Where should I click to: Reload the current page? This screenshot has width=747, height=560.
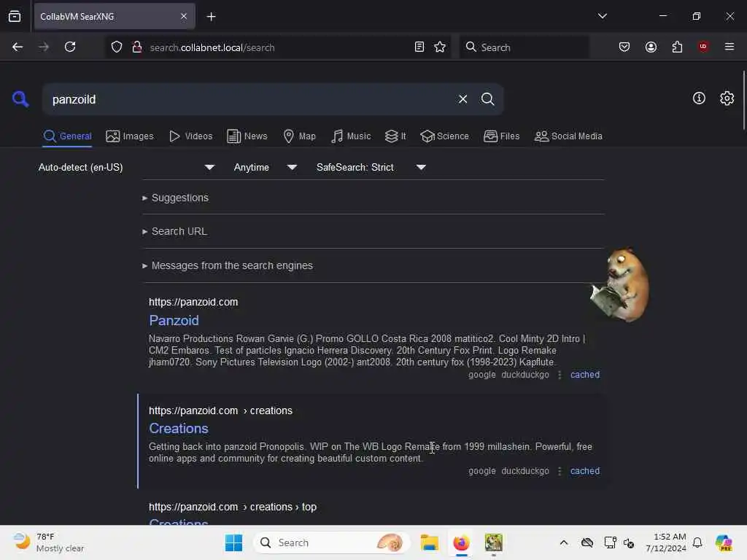pyautogui.click(x=70, y=47)
